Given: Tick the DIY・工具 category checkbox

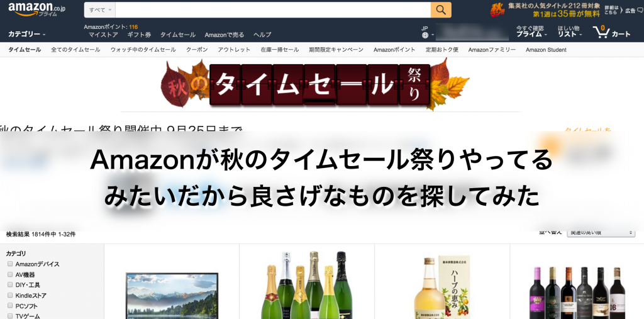Looking at the screenshot, I should [x=10, y=284].
